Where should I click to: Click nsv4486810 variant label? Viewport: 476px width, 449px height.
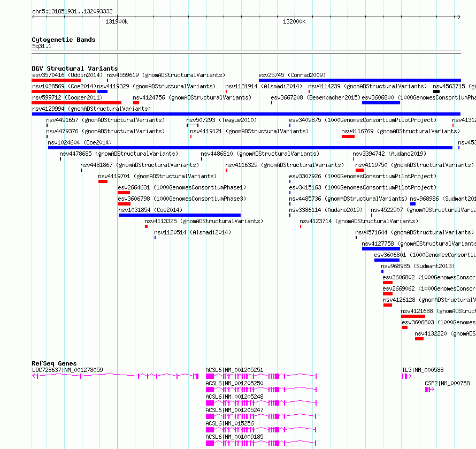[260, 154]
